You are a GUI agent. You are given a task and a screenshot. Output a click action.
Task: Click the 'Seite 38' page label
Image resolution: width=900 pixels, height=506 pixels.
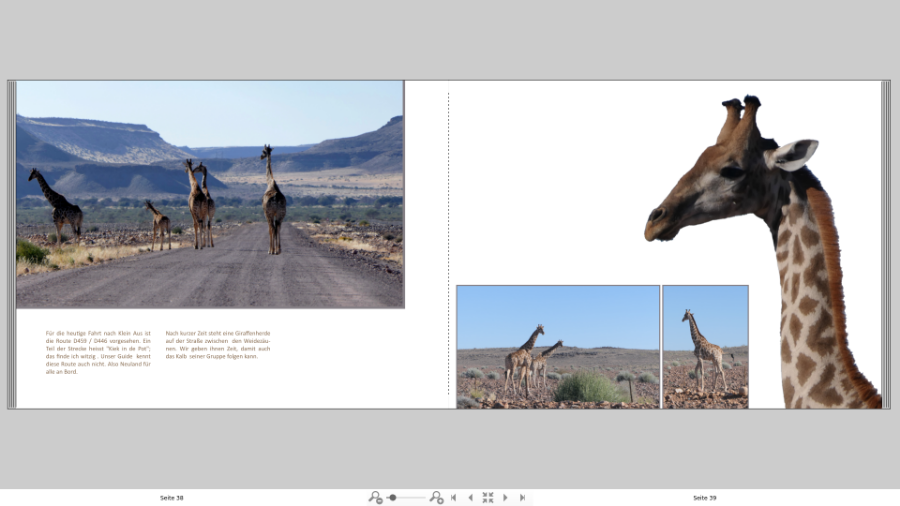click(x=172, y=497)
